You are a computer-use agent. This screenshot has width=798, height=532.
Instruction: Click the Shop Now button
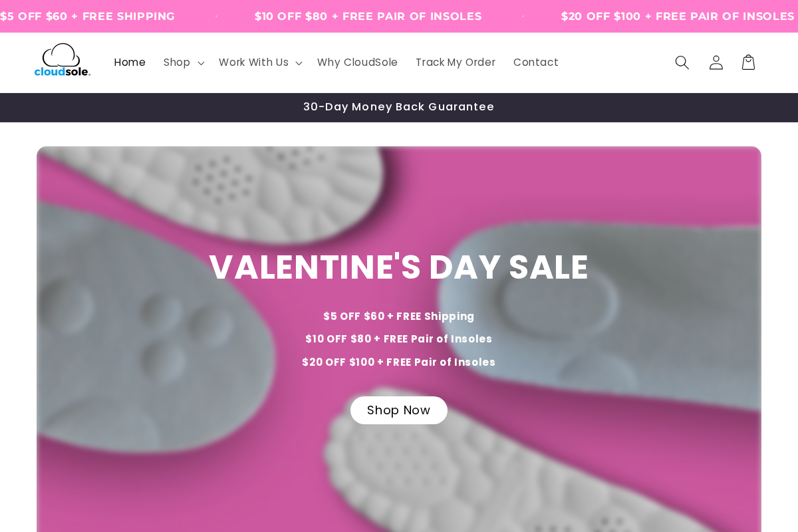coord(399,410)
